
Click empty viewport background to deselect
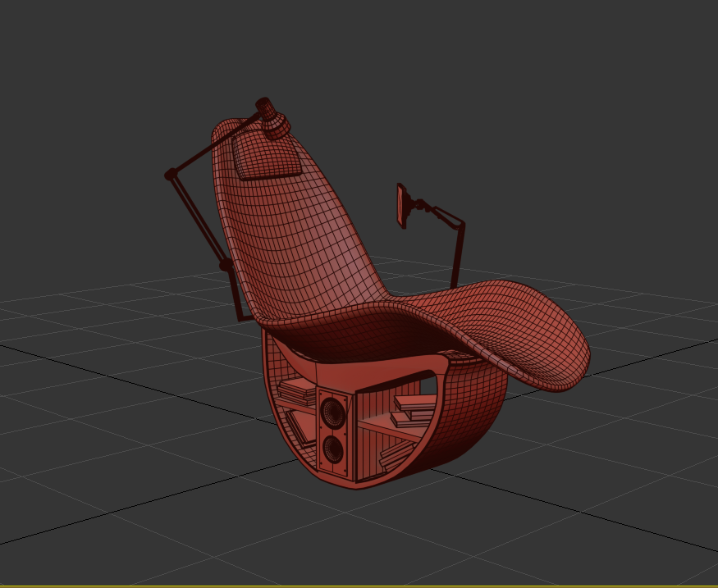[574, 123]
